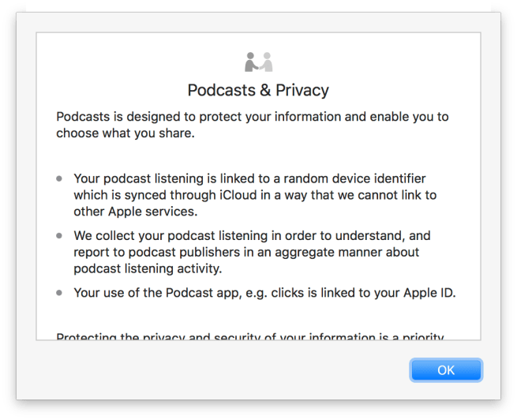Click the OK button

point(446,370)
